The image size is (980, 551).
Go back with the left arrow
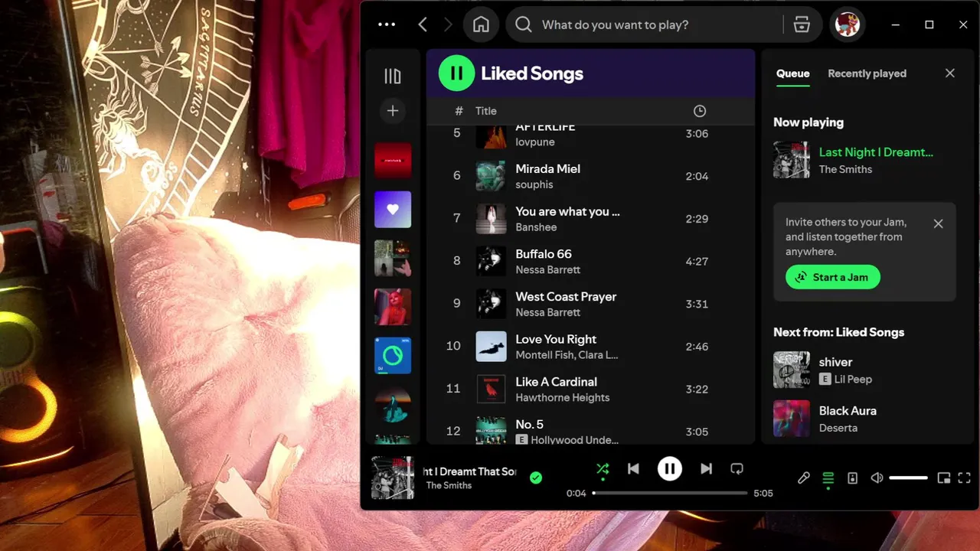pyautogui.click(x=423, y=24)
